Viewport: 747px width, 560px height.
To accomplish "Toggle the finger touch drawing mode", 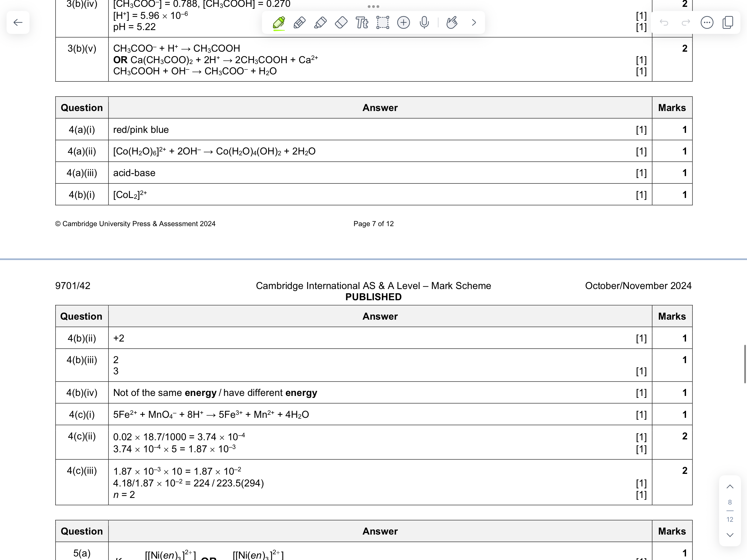I will click(452, 23).
